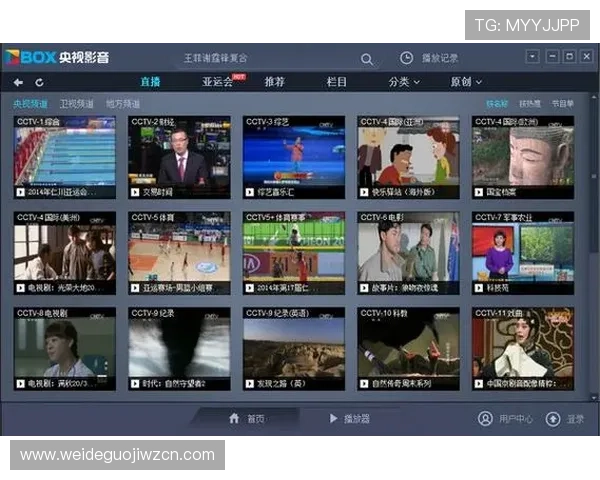Open the CCTV5+ 体育赛事 thumbnail

point(294,253)
